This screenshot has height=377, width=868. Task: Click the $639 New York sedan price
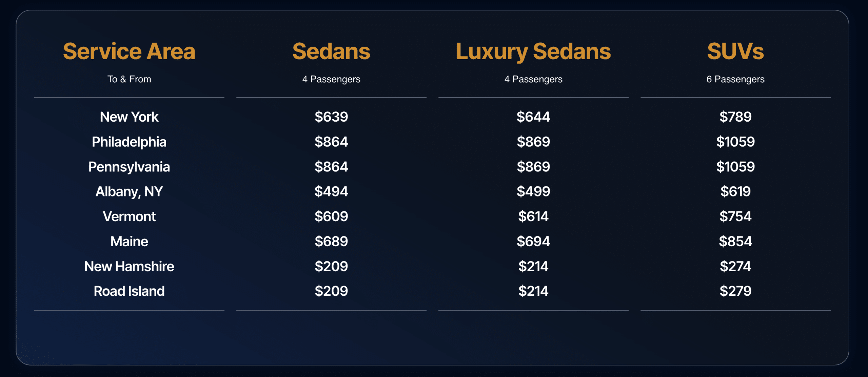click(x=331, y=117)
